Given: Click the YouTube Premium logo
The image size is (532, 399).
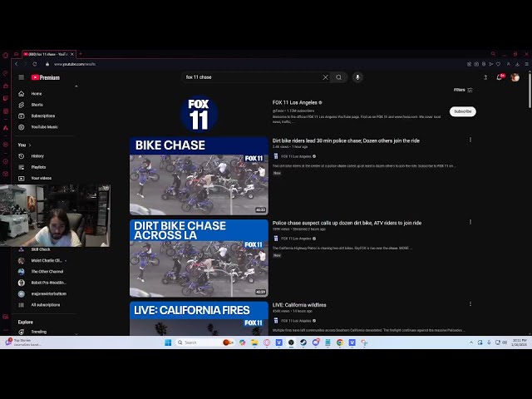Looking at the screenshot, I should point(46,77).
